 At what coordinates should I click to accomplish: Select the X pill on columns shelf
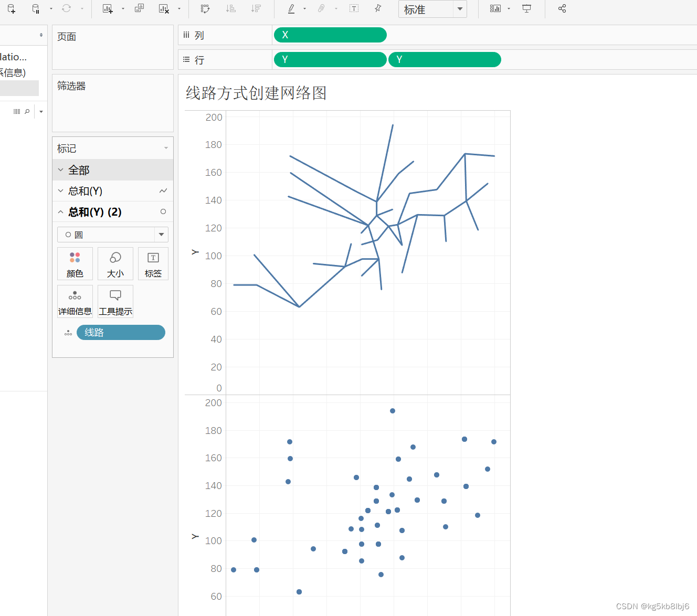click(330, 35)
